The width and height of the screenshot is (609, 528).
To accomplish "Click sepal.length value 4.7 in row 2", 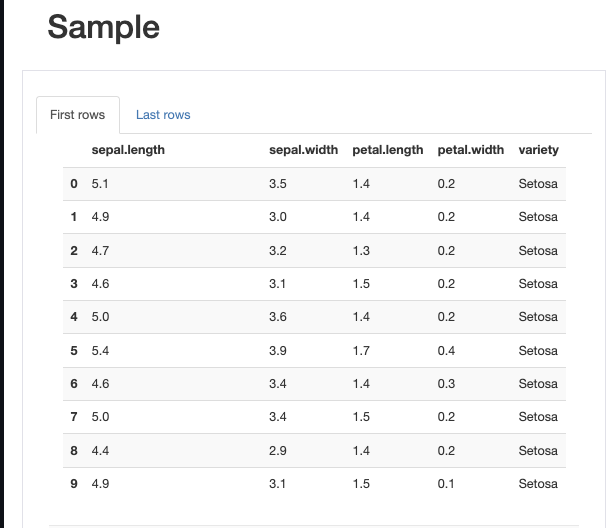I will (100, 251).
